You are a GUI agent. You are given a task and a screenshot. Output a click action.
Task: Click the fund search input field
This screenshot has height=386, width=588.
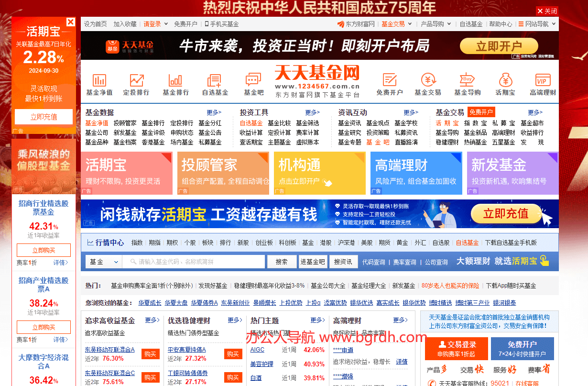[x=194, y=262]
